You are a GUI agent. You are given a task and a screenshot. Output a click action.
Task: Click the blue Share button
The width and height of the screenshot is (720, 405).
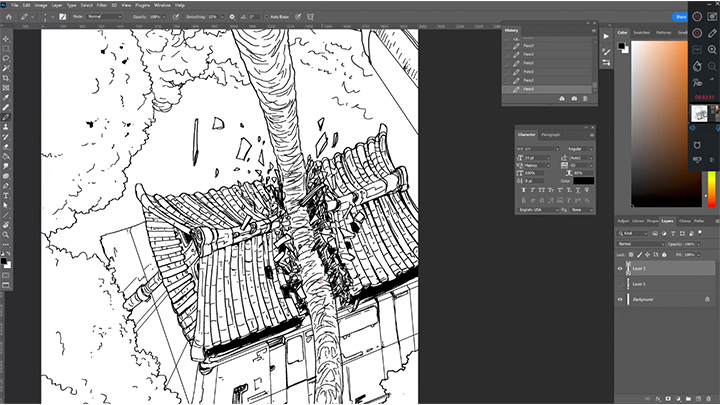tap(680, 17)
